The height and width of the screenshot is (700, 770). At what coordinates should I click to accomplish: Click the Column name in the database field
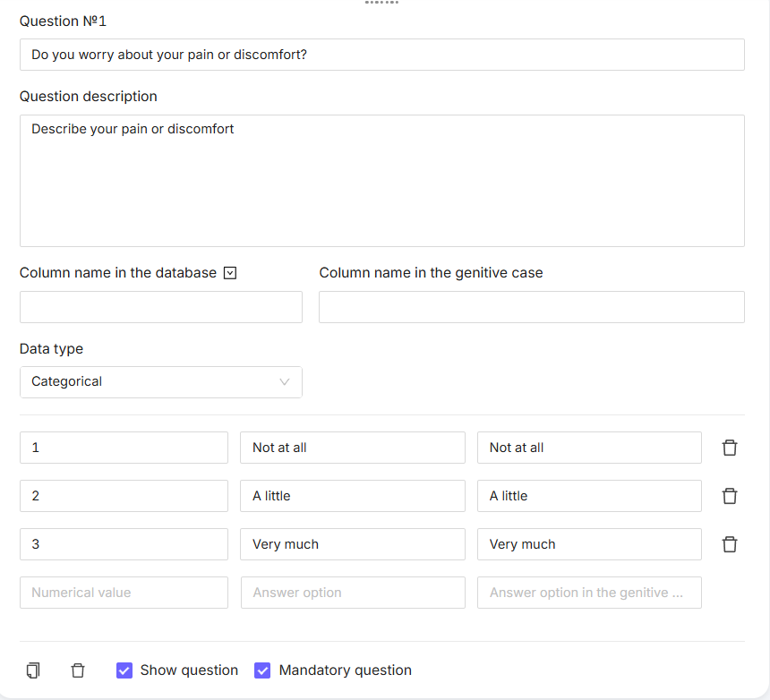tap(160, 307)
